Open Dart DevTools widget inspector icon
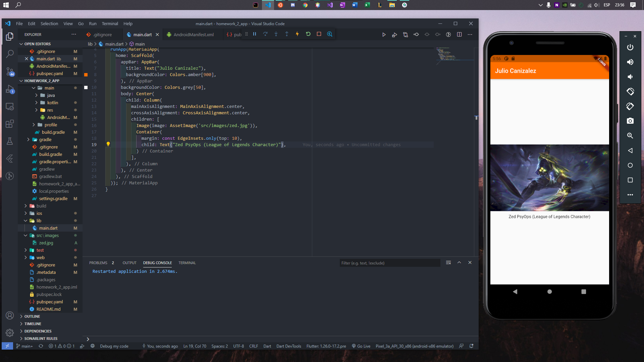This screenshot has width=644, height=362. point(330,34)
